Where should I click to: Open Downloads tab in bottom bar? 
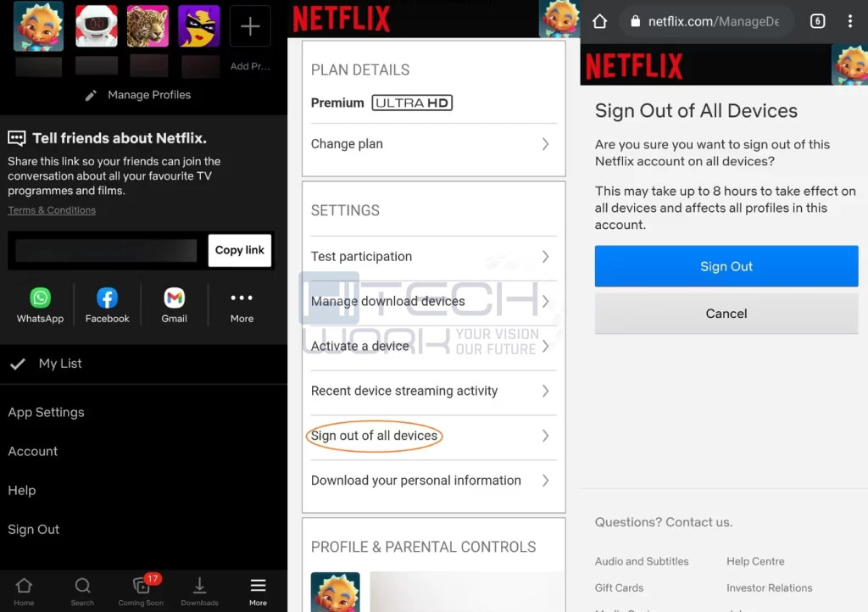(x=199, y=592)
